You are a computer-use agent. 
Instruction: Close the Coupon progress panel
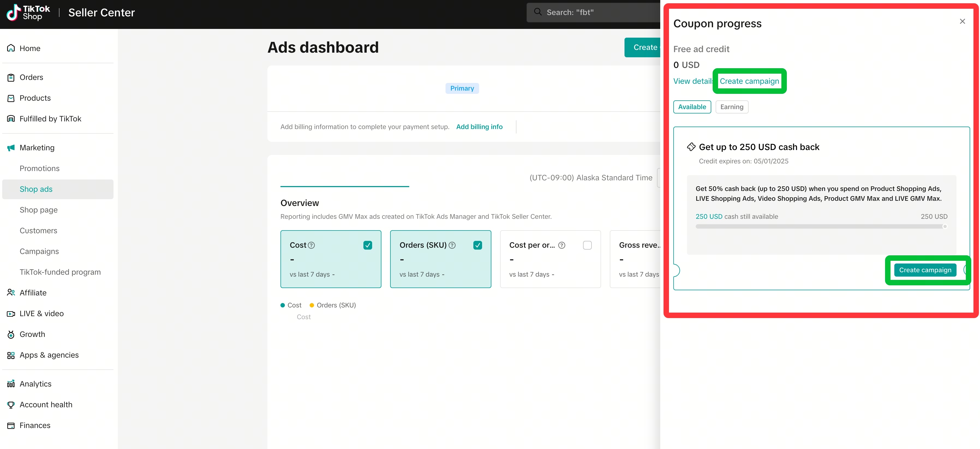[962, 21]
